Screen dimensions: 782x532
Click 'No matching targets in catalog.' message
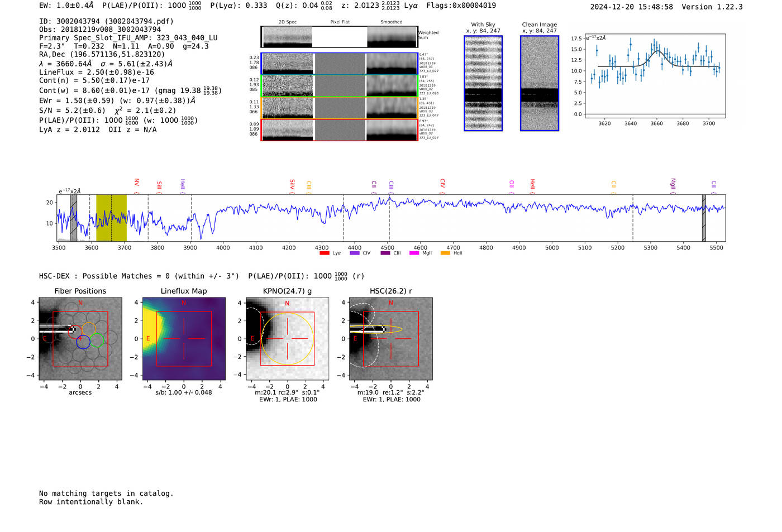pyautogui.click(x=106, y=493)
